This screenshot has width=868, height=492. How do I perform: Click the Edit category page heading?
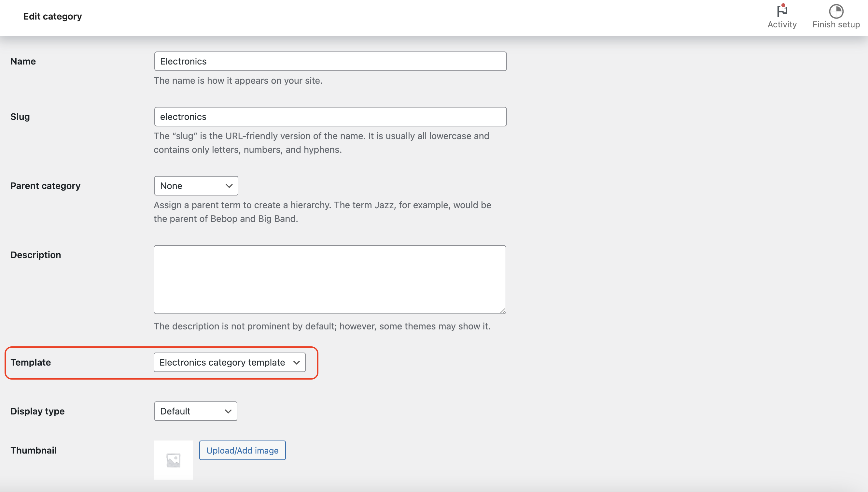[52, 16]
